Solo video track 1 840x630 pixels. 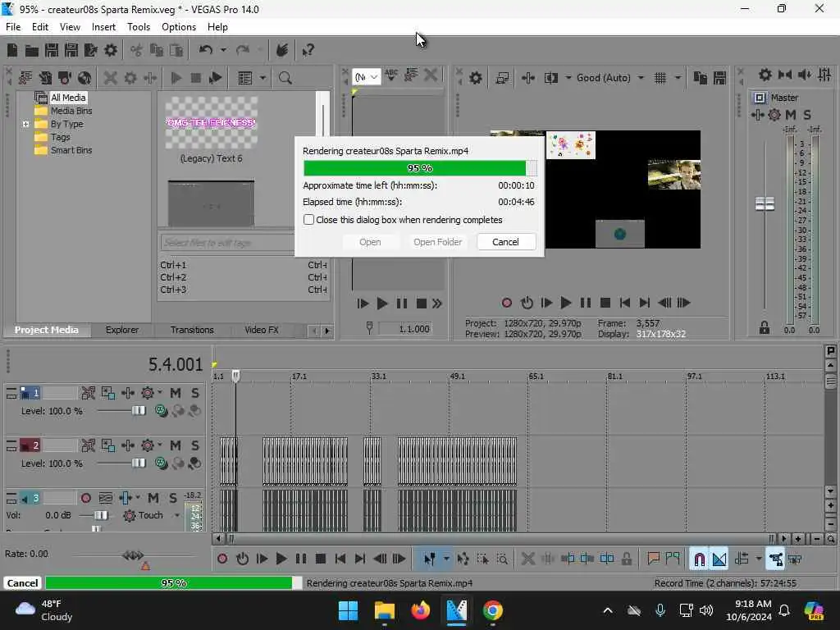point(195,393)
